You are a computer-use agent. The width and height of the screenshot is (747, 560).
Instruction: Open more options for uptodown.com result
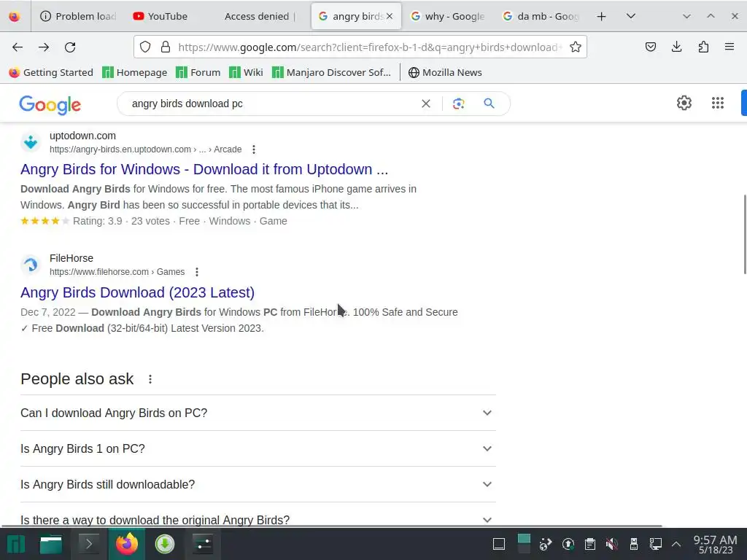point(254,149)
